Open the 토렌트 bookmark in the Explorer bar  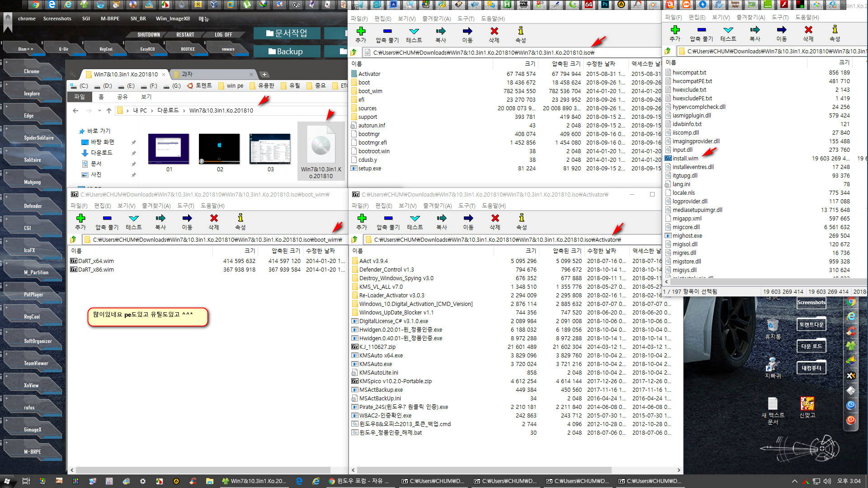pyautogui.click(x=199, y=85)
